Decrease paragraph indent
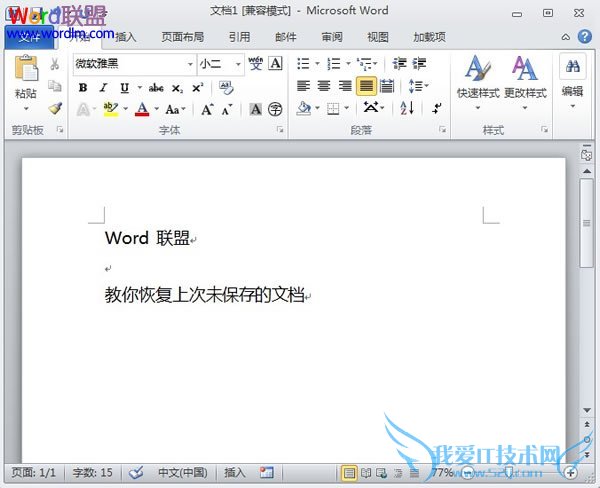Viewport: 600px width, 488px height. tap(399, 64)
